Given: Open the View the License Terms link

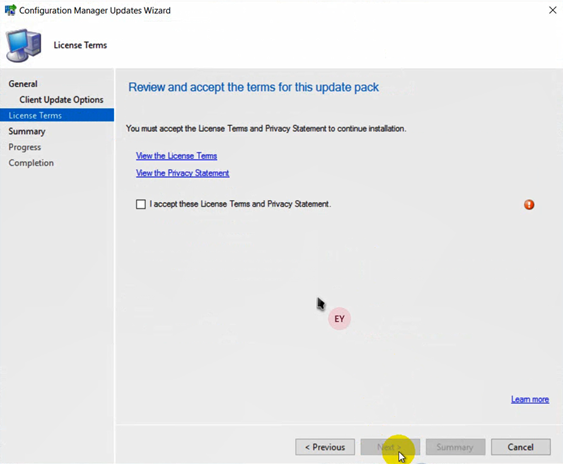Looking at the screenshot, I should (x=176, y=156).
